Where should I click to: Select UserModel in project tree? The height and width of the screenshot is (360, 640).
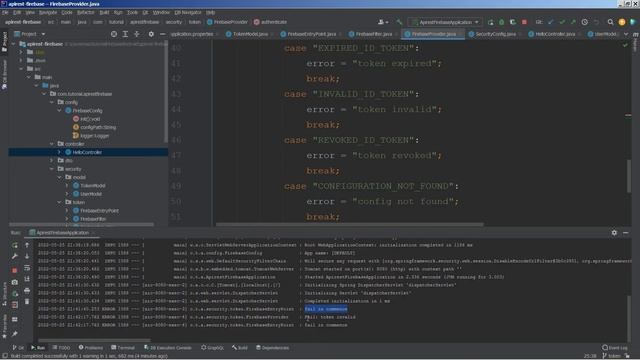tap(91, 194)
